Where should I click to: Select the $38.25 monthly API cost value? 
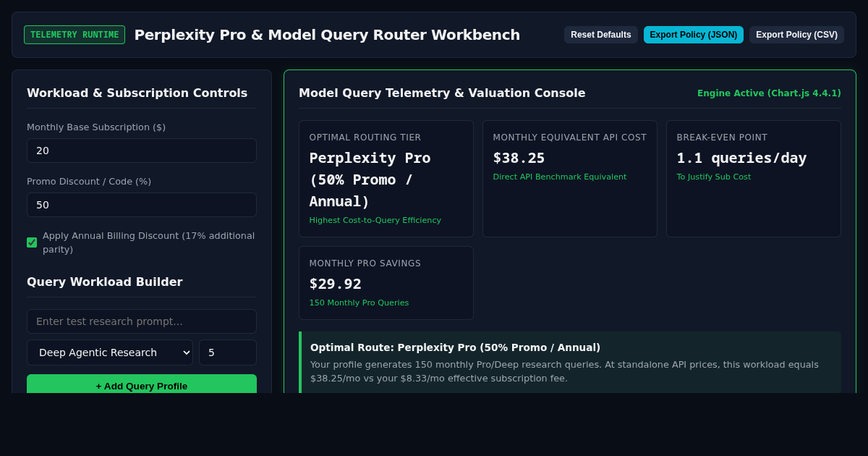519,158
